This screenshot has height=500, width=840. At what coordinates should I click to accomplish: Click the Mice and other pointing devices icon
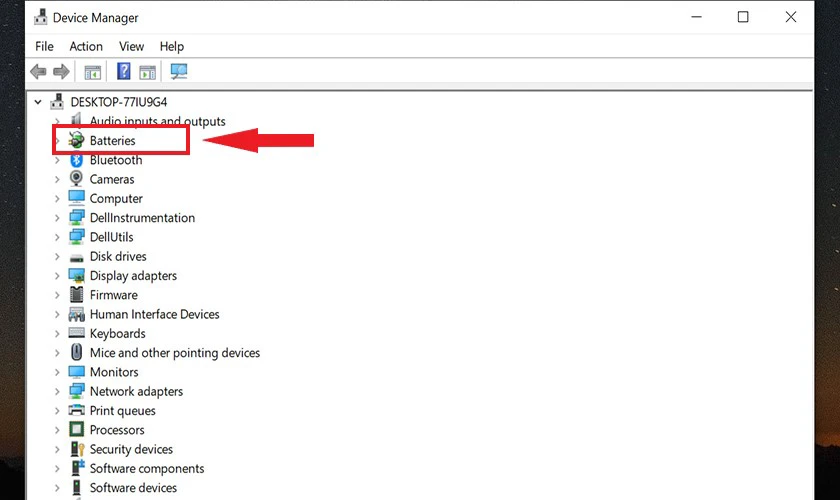click(x=77, y=352)
